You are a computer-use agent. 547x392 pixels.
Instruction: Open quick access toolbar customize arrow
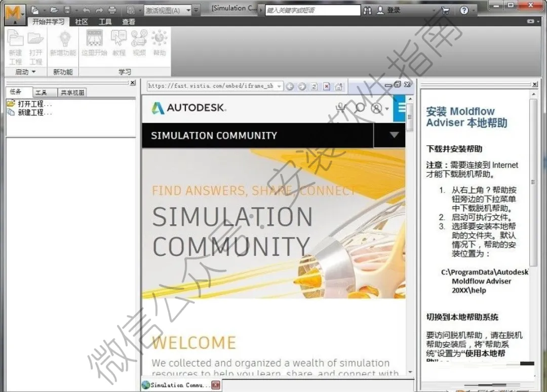[196, 10]
